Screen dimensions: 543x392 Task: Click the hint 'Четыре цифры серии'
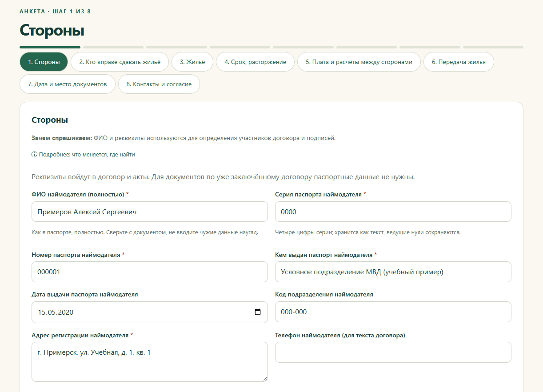coord(368,232)
